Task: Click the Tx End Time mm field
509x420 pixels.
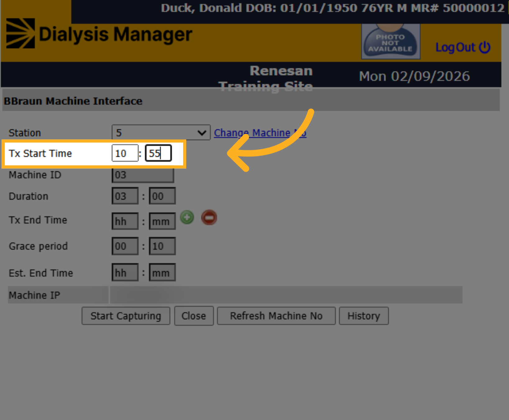Action: click(162, 221)
